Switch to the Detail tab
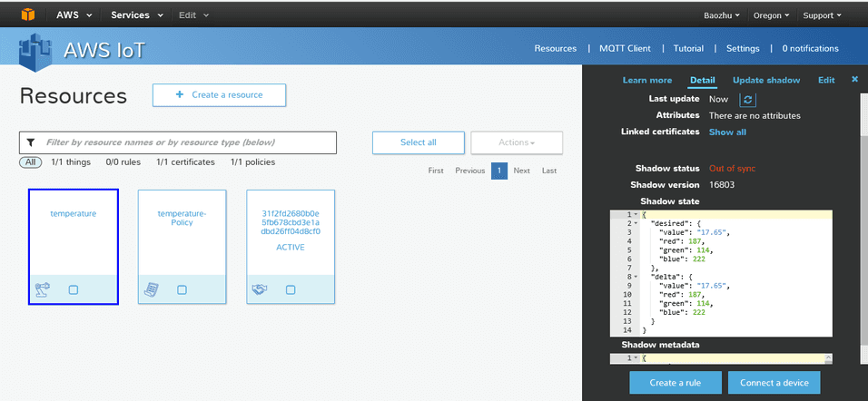Image resolution: width=868 pixels, height=401 pixels. pyautogui.click(x=703, y=80)
